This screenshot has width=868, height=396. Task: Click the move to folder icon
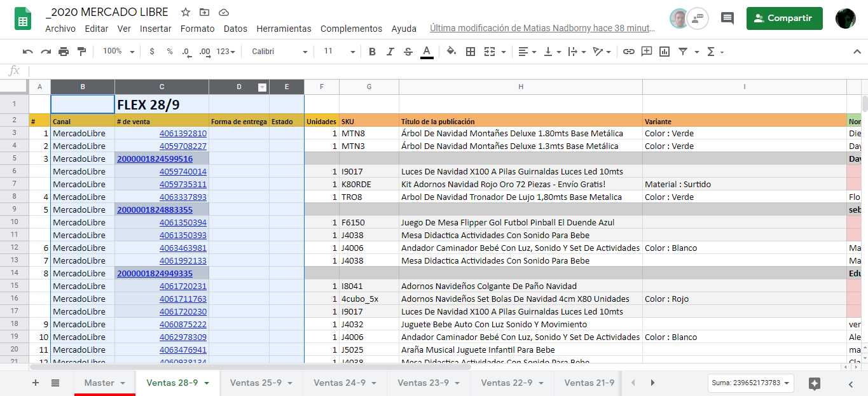pos(204,12)
